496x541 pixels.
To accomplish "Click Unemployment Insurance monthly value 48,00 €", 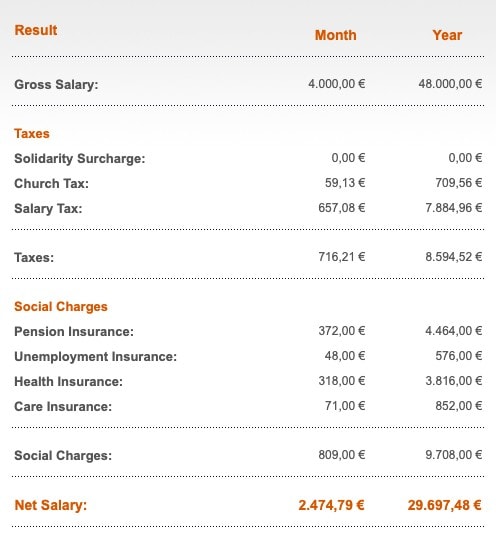I will (x=345, y=356).
